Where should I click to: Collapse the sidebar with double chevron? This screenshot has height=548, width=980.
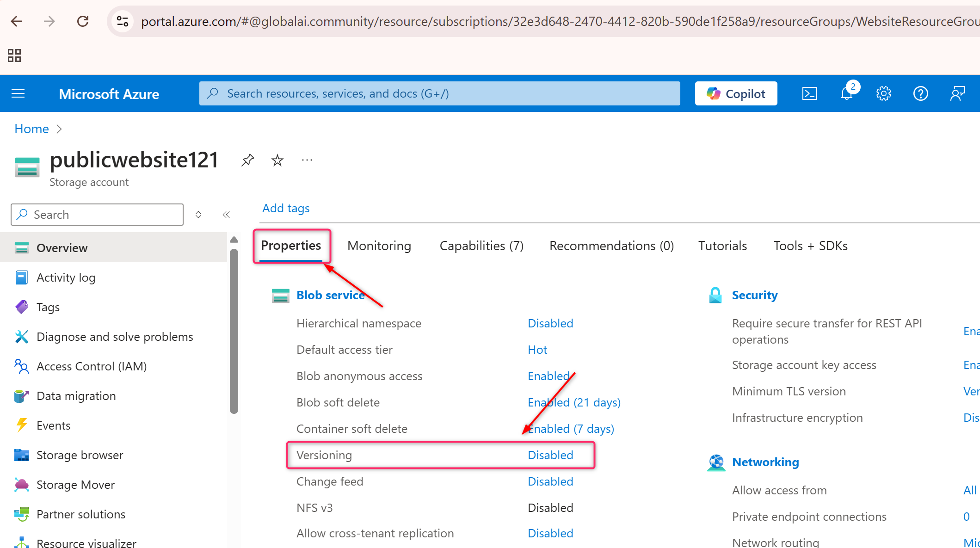point(226,215)
